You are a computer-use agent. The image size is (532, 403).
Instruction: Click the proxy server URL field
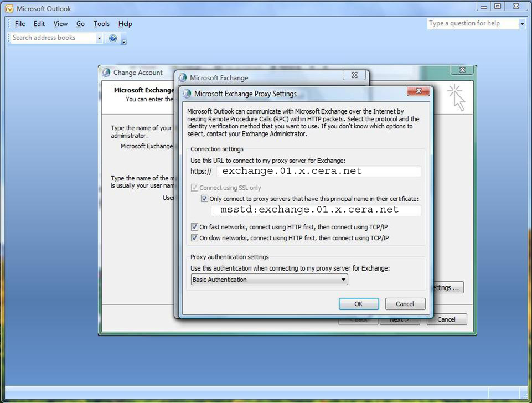click(318, 171)
